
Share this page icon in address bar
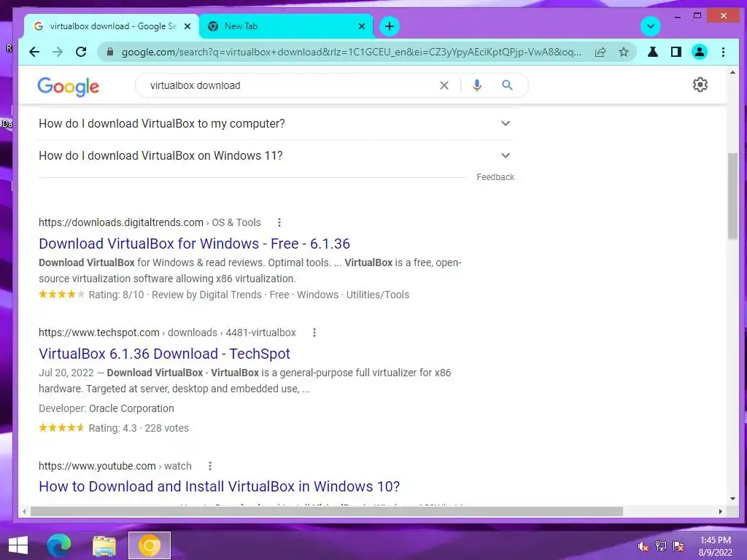click(x=600, y=52)
